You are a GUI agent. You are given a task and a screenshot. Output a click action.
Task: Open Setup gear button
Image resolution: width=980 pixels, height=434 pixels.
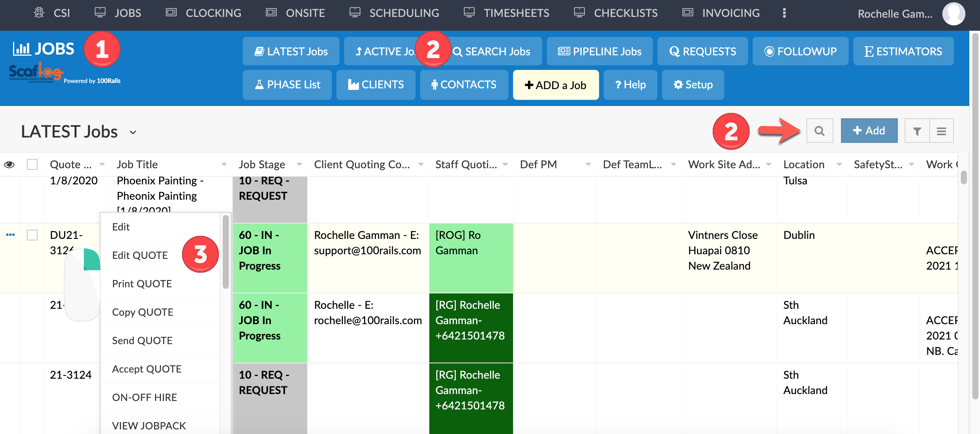[x=693, y=84]
